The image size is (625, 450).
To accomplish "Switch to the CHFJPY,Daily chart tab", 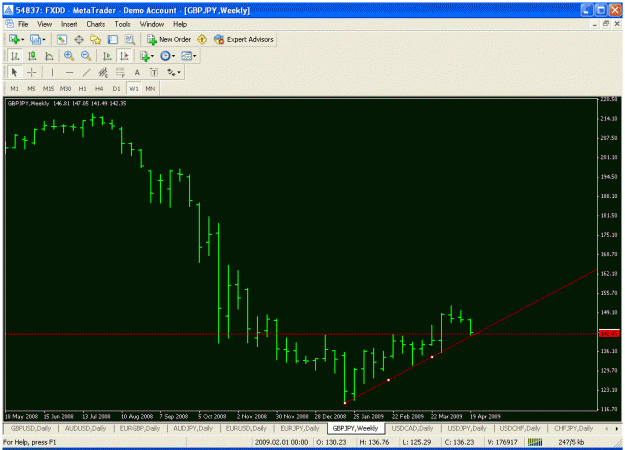I will click(573, 428).
